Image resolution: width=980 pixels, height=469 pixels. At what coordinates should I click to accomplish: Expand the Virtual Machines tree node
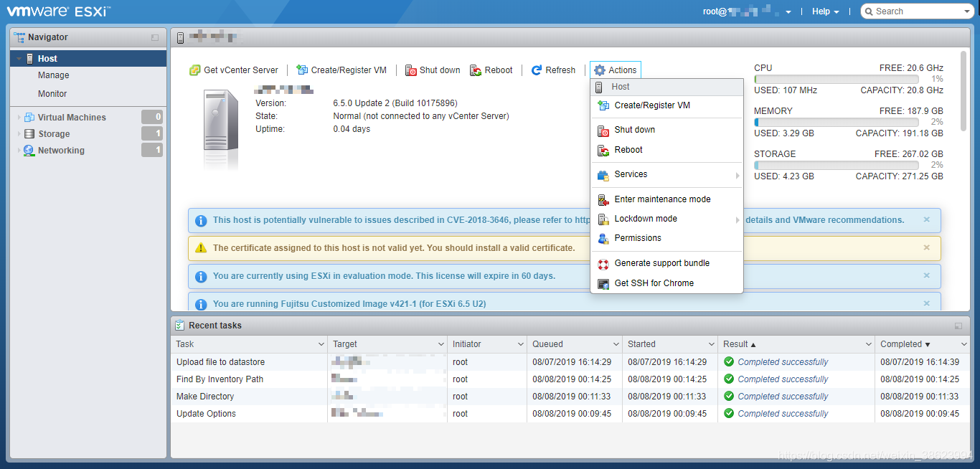[19, 118]
